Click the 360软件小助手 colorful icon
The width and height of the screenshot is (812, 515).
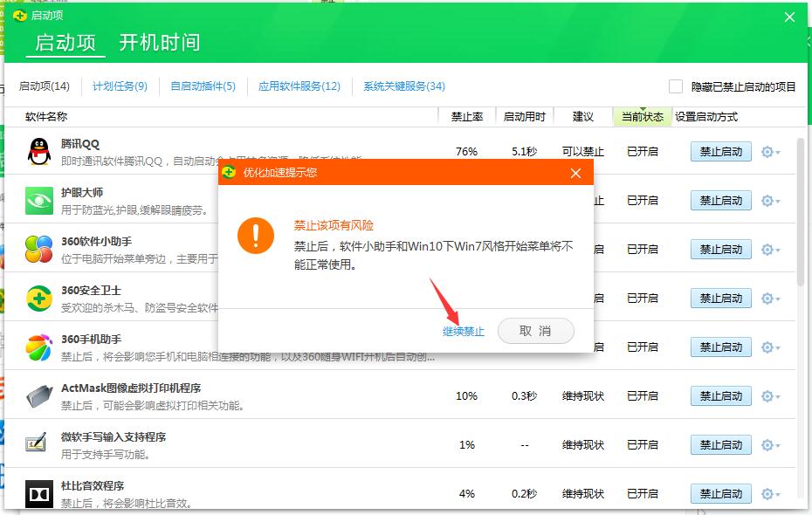click(39, 250)
